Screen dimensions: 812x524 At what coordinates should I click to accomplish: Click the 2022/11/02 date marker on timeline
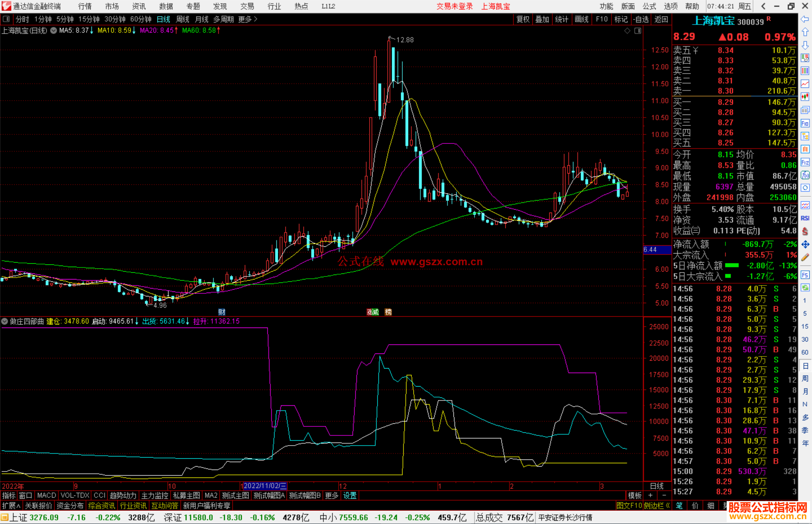[x=265, y=486]
